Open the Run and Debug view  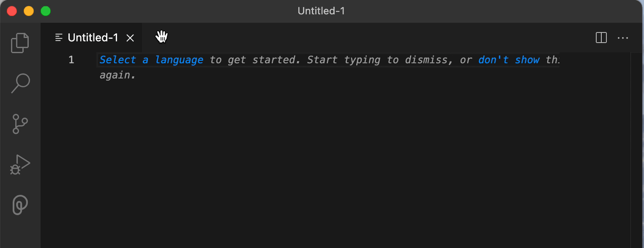20,164
